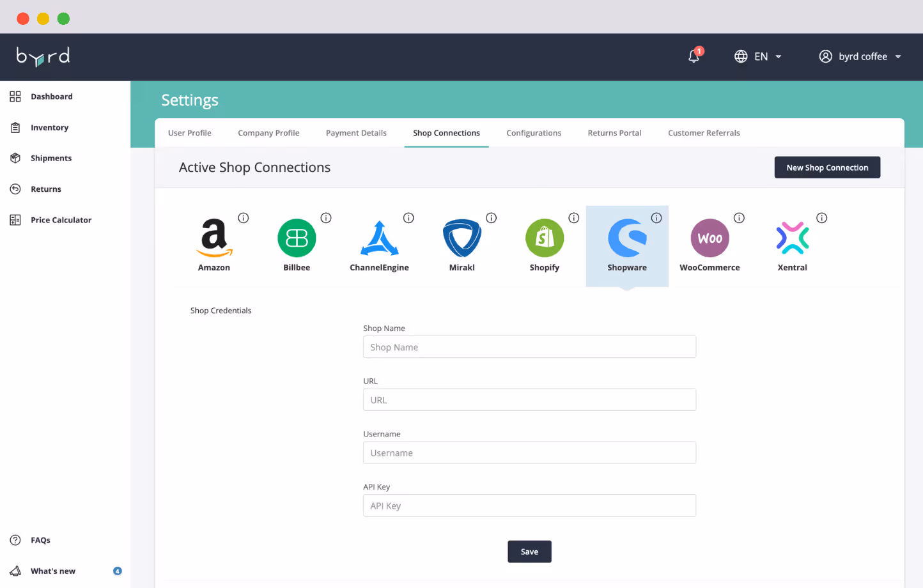923x588 pixels.
Task: Switch to the Returns Portal tab
Action: (614, 132)
